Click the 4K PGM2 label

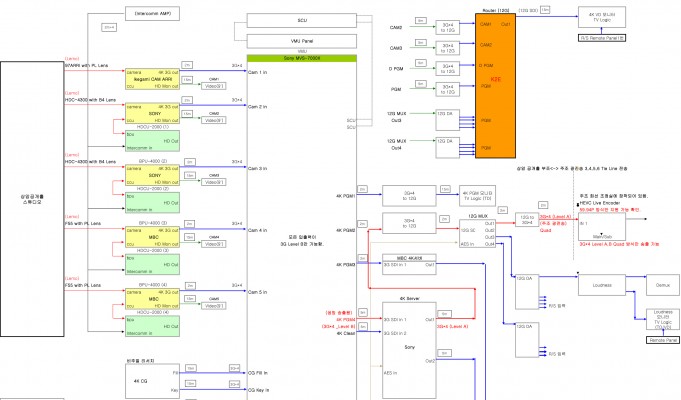point(345,230)
